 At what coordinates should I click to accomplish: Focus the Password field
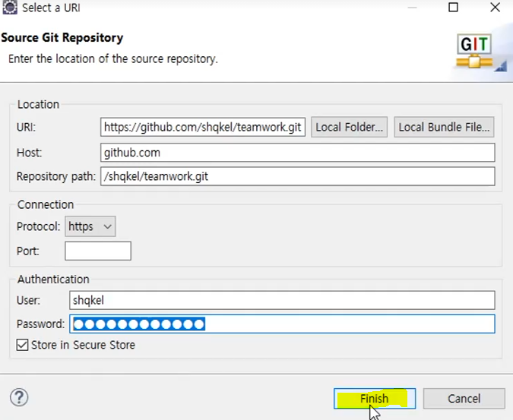282,324
